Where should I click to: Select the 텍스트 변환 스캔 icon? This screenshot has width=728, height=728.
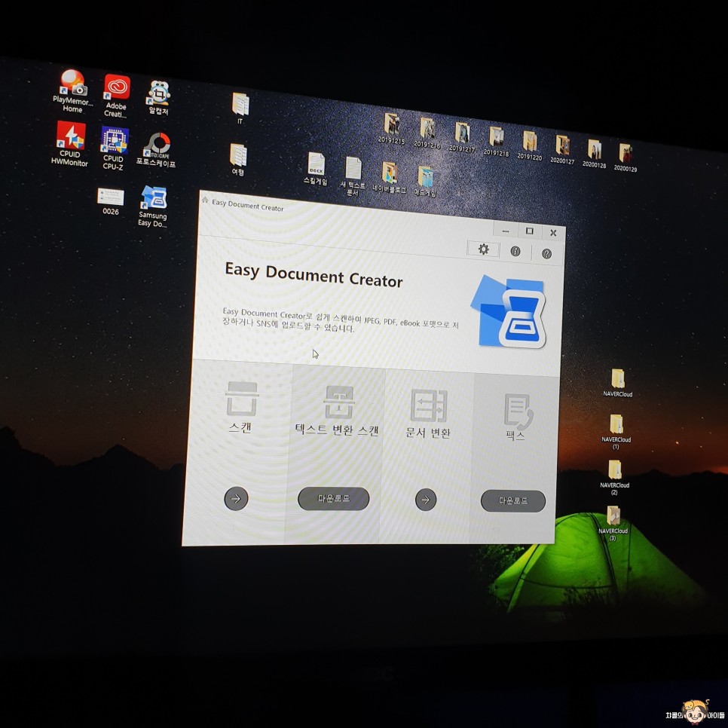(x=338, y=402)
